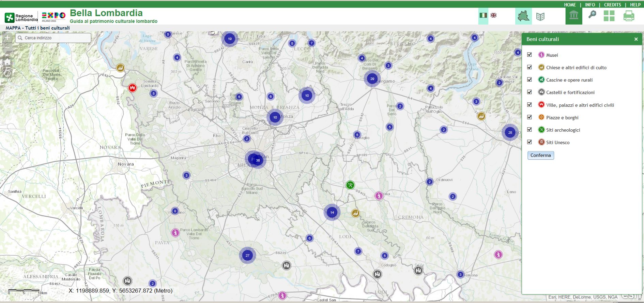
Task: Select Italian language flag
Action: 483,15
